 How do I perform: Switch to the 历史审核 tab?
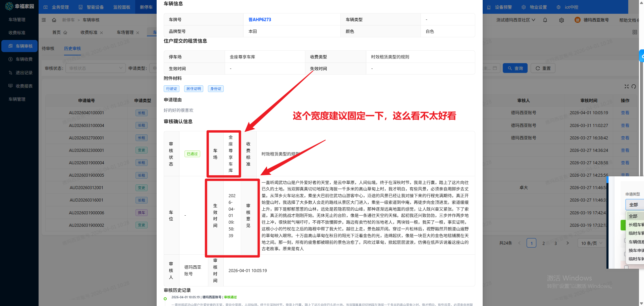click(72, 48)
